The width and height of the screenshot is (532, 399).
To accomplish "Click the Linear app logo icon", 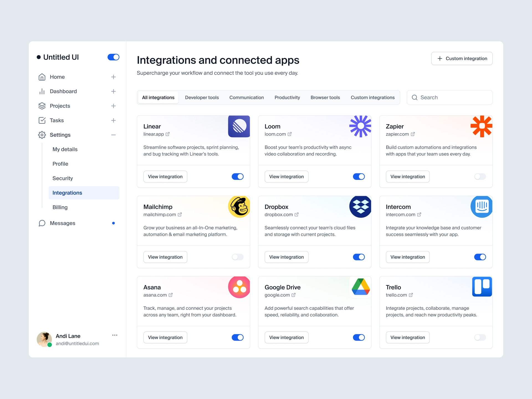I will (239, 126).
